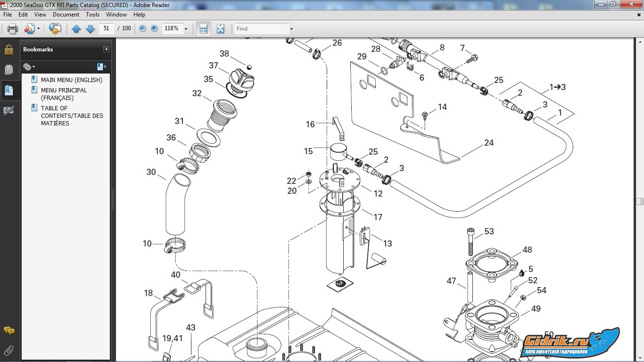Open the zoom percentage dropdown
The image size is (644, 362).
(186, 29)
